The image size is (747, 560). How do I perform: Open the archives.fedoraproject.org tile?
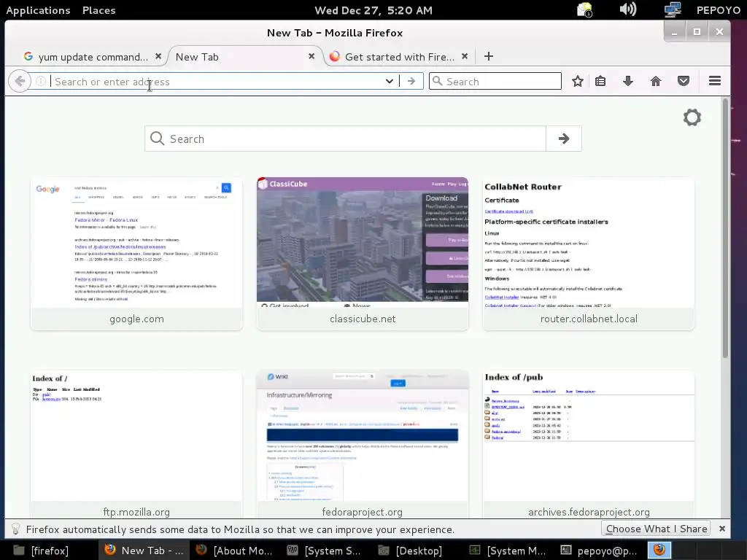coord(589,446)
